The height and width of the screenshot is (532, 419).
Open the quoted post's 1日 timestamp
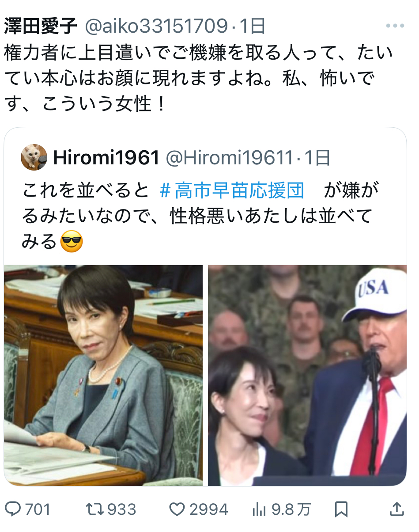(x=316, y=158)
